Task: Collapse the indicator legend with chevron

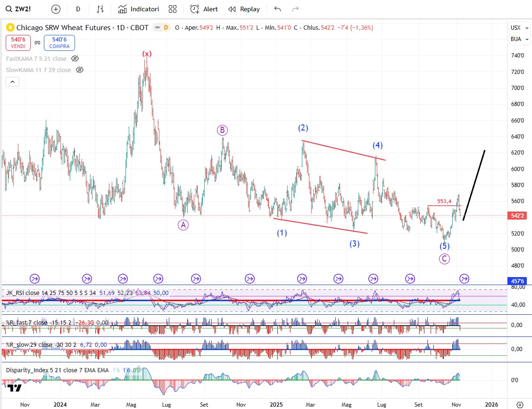Action: click(x=12, y=82)
